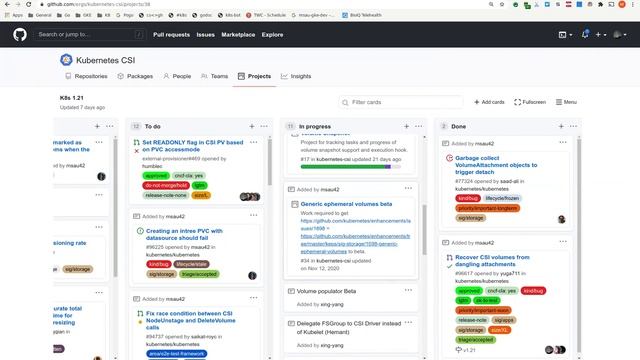Open Garbage collect VolumeAttachment objects issue
The height and width of the screenshot is (360, 640).
pos(496,165)
